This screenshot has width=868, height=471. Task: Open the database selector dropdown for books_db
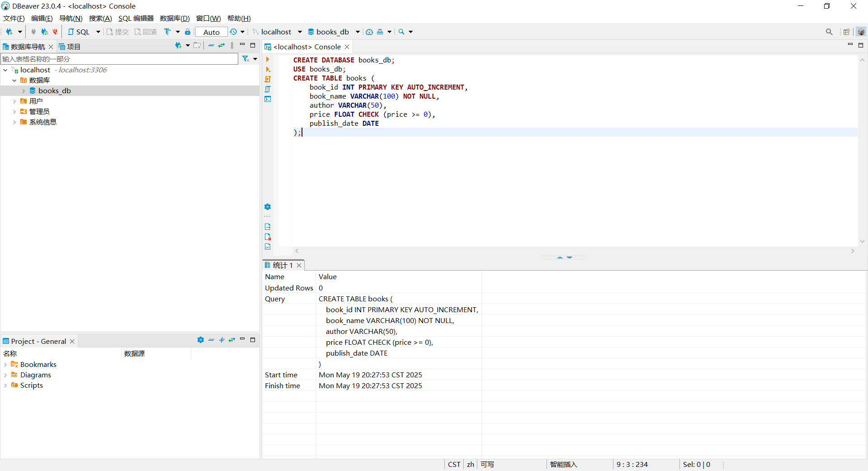point(358,32)
